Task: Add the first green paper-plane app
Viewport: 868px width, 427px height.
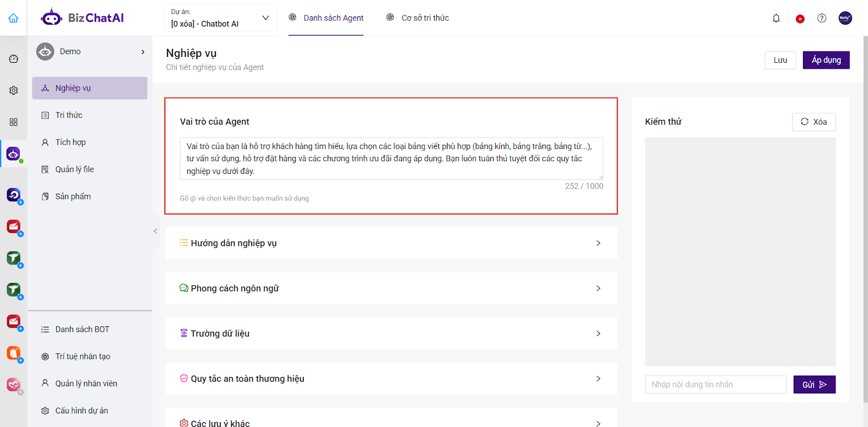Action: [14, 258]
